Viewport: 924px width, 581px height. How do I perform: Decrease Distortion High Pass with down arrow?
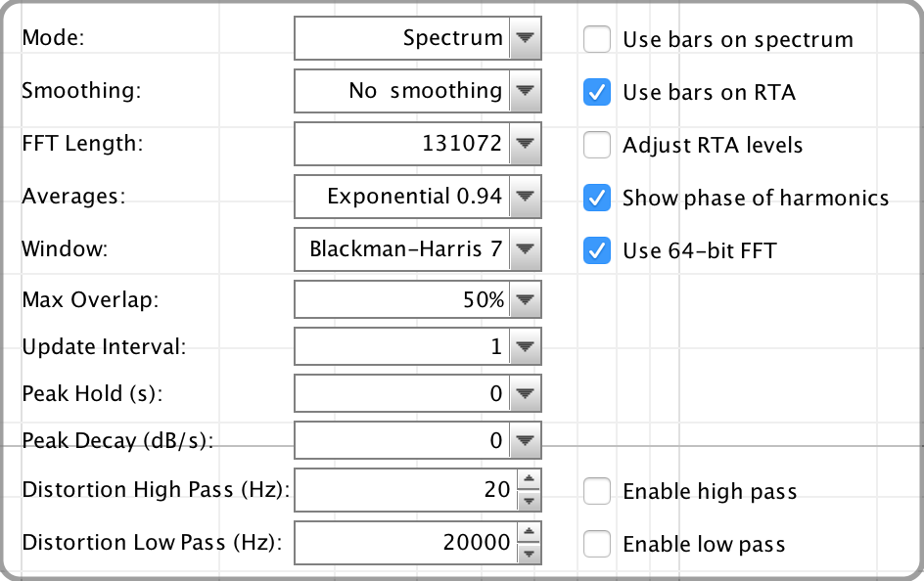[529, 501]
